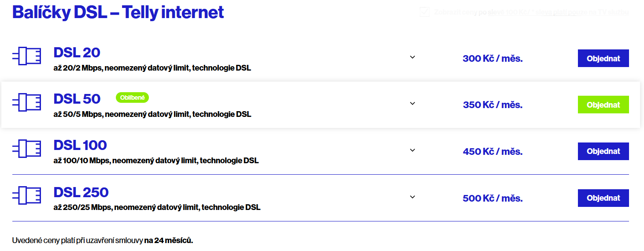Toggle the 'Zobrazit ceny po slevě' checkbox

tap(425, 12)
